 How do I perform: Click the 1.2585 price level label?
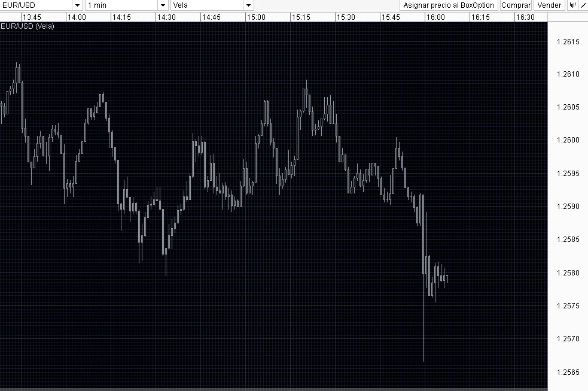568,240
